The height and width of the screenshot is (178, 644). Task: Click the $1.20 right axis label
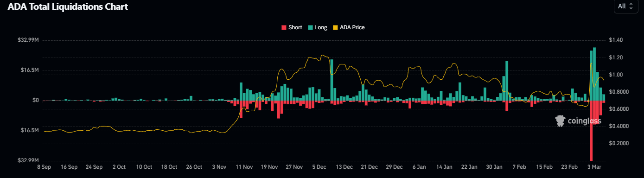point(616,57)
